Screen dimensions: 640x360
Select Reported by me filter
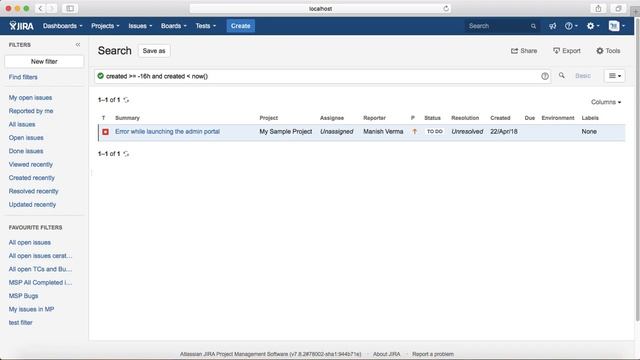(31, 111)
